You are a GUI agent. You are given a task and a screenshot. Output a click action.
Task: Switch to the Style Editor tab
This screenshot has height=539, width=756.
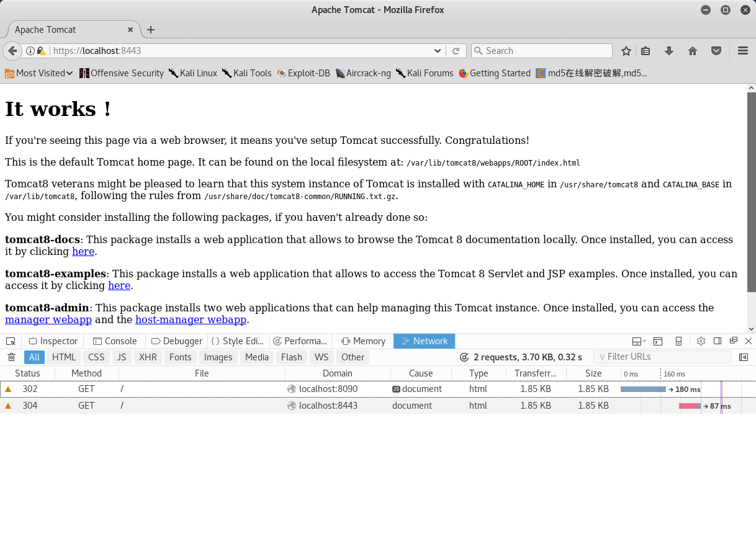tap(238, 341)
